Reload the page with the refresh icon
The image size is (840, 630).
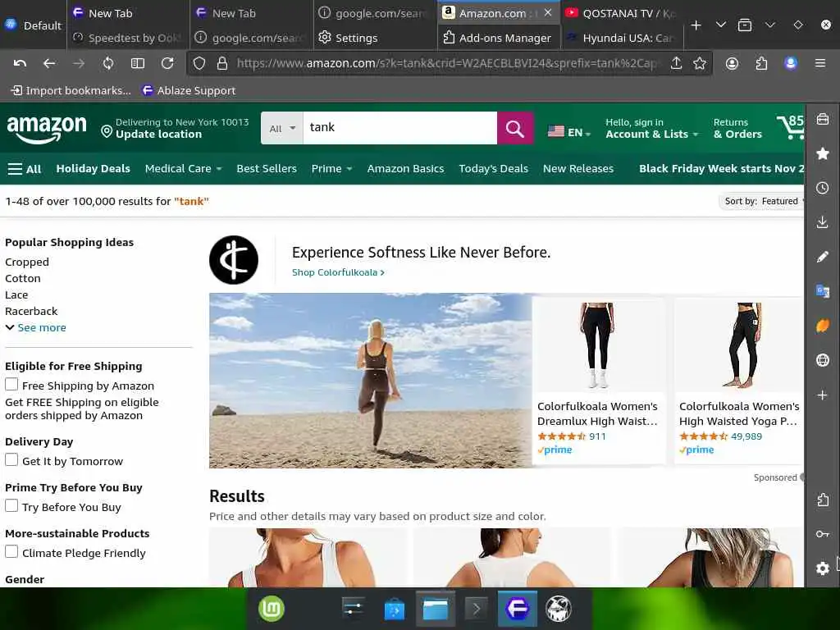click(167, 63)
